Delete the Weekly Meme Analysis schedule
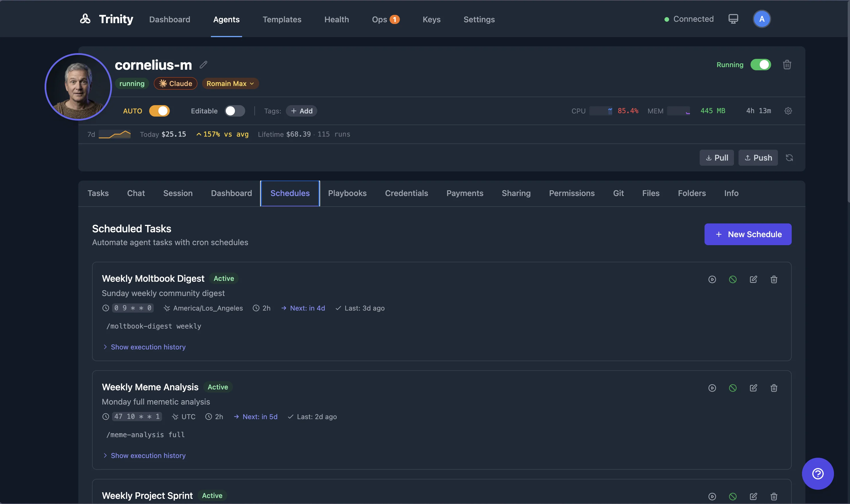Viewport: 850px width, 504px height. (774, 388)
